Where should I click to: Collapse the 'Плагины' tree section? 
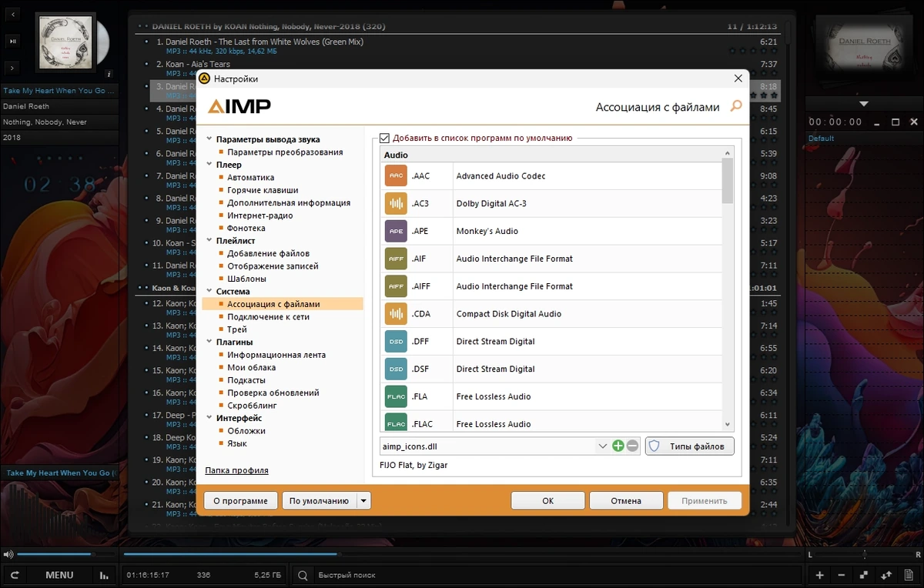pos(209,342)
